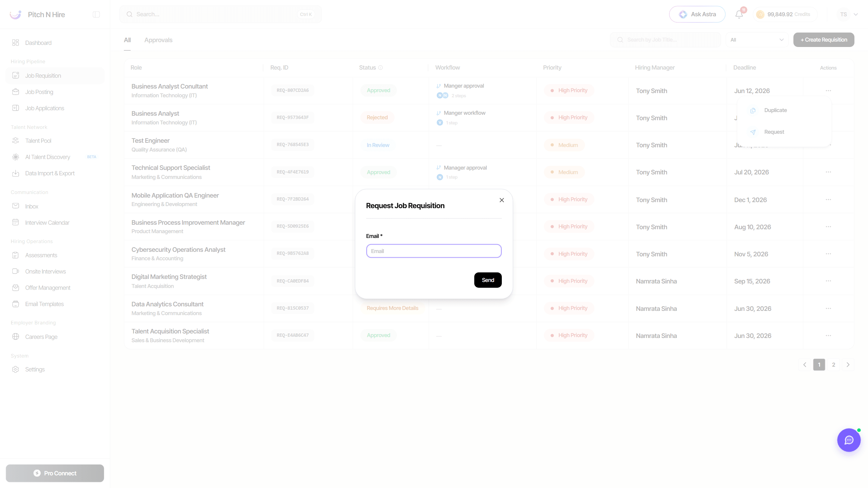The image size is (868, 488).
Task: Go to page 2 of requisitions
Action: click(834, 364)
